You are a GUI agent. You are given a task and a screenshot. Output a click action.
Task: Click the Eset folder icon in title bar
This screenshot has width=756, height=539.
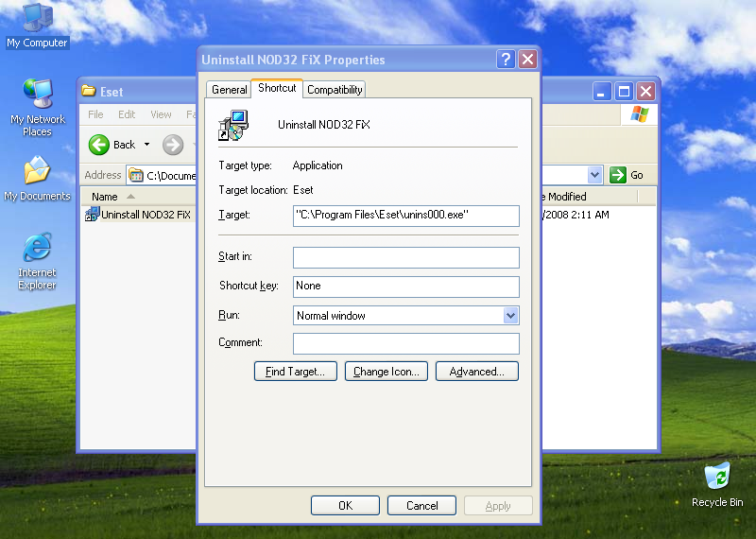(x=89, y=91)
